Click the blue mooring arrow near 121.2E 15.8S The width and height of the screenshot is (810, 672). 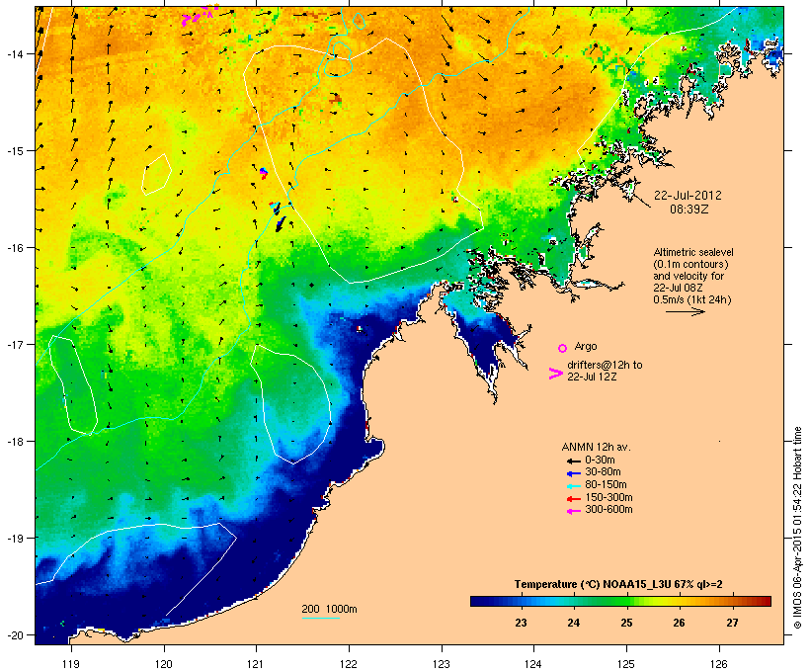point(280,224)
